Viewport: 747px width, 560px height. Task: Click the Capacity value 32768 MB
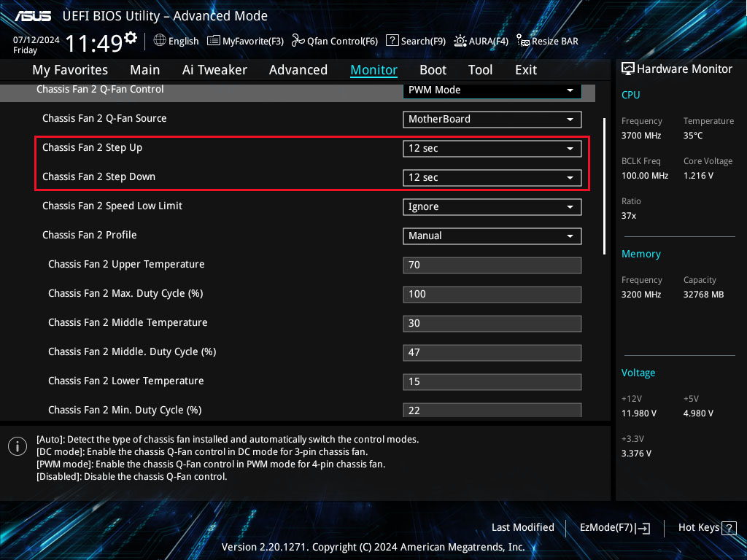pos(703,295)
